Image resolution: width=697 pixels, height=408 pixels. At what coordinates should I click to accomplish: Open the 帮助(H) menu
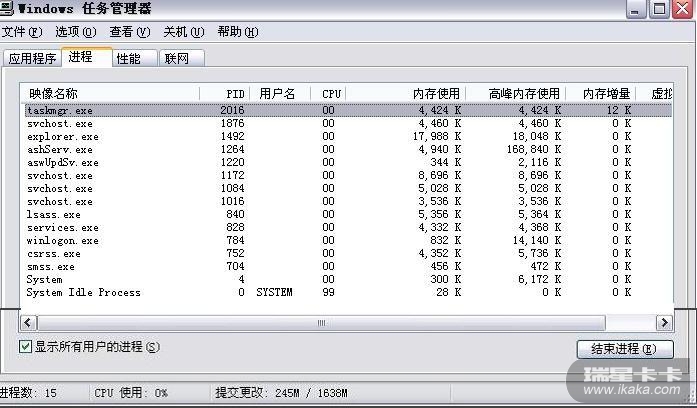(238, 32)
